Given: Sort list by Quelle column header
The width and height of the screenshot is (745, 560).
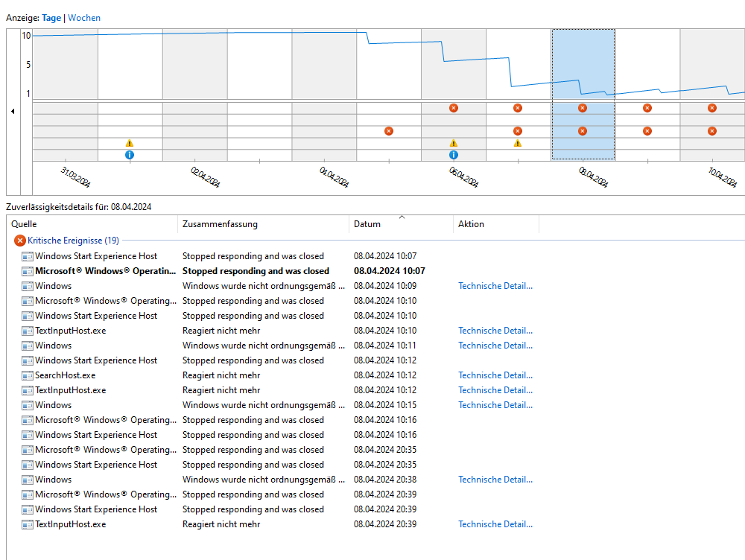Looking at the screenshot, I should 24,224.
